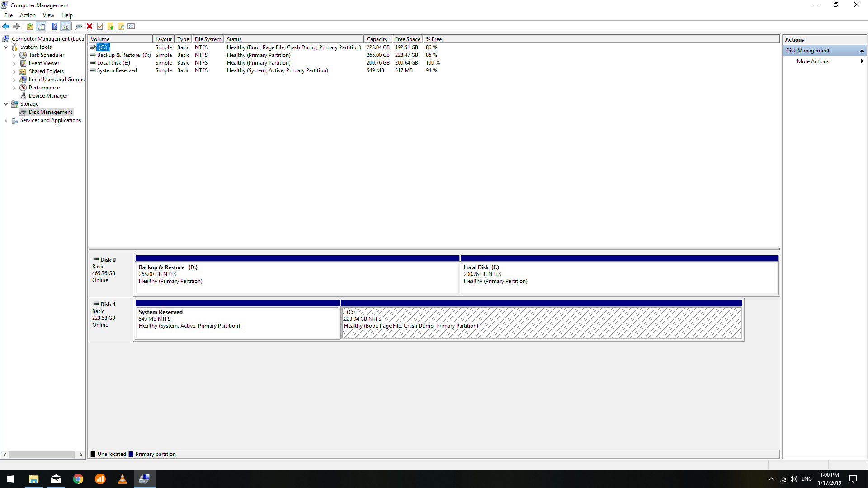Viewport: 868px width, 488px height.
Task: Click the Rescan disks toolbar icon
Action: [x=79, y=26]
